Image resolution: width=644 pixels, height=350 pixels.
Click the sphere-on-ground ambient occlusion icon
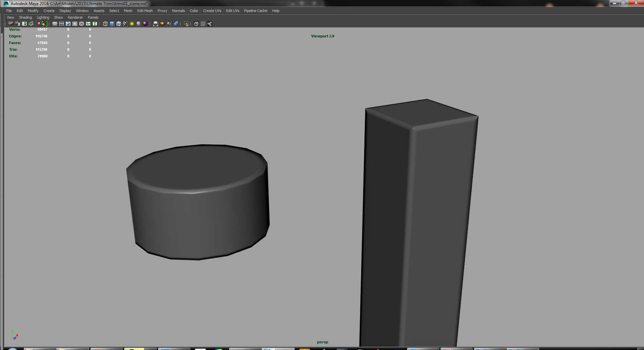(156, 24)
